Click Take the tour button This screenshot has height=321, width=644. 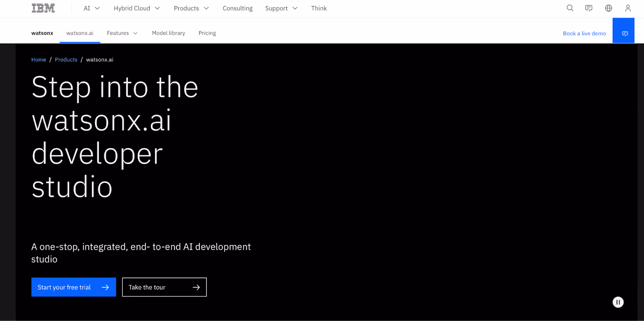(164, 287)
